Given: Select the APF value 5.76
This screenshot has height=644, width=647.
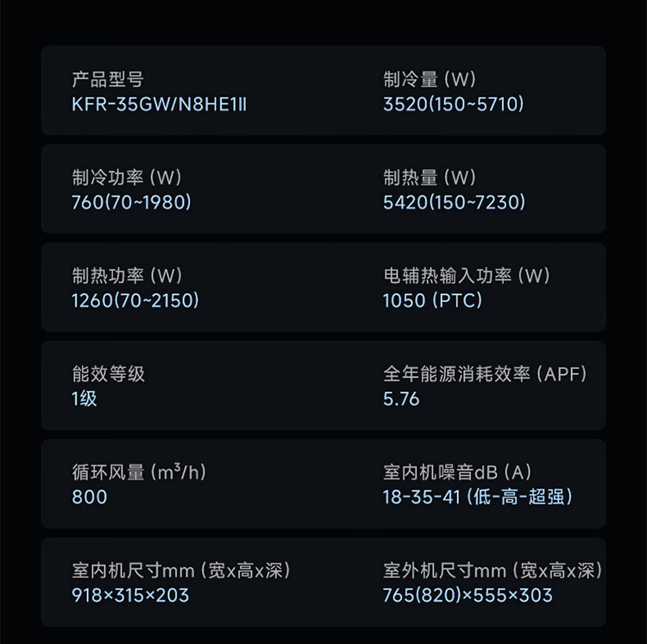Looking at the screenshot, I should pyautogui.click(x=401, y=398).
